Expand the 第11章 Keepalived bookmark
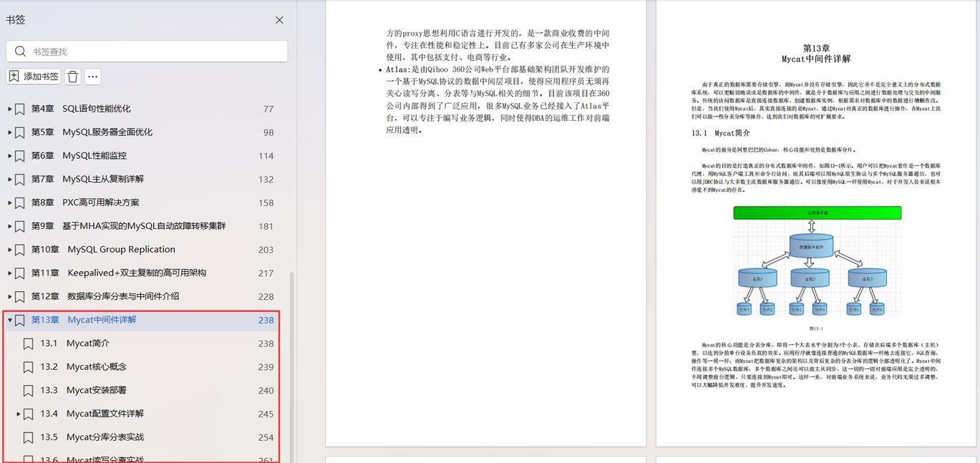The height and width of the screenshot is (463, 980). click(x=10, y=273)
